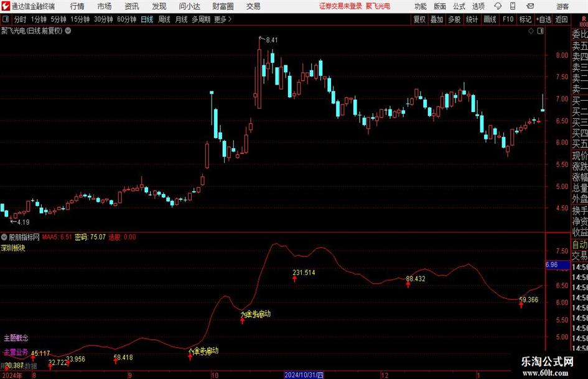The height and width of the screenshot is (379, 588).
Task: Click the 58.418 signal value
Action: click(123, 358)
